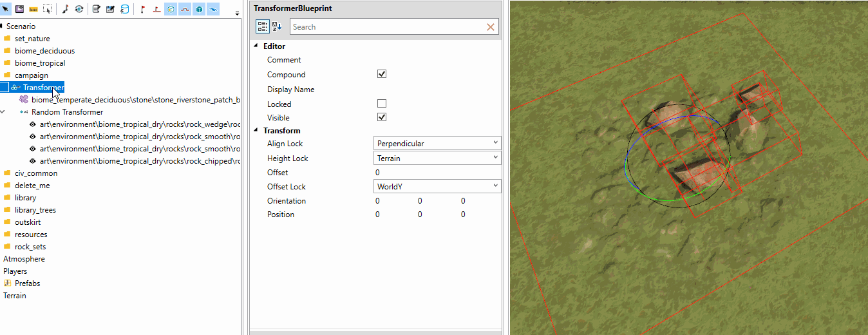
Task: Select the arrow pointer tool
Action: coord(6,10)
